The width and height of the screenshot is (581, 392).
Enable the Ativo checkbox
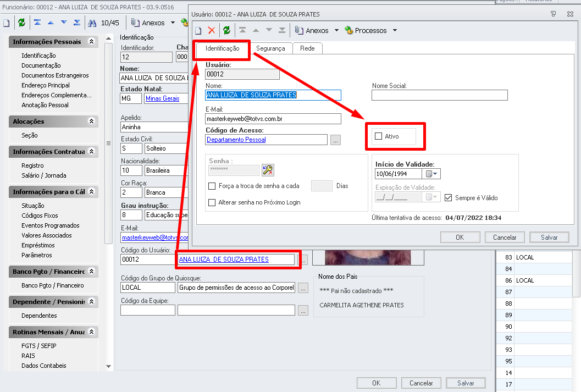tap(378, 136)
